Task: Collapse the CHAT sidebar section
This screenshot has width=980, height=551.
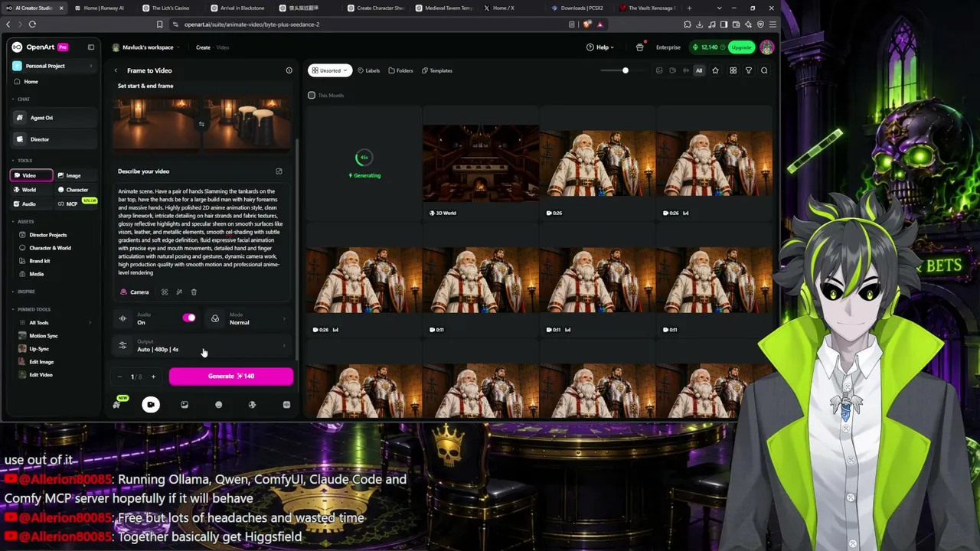Action: coord(22,99)
